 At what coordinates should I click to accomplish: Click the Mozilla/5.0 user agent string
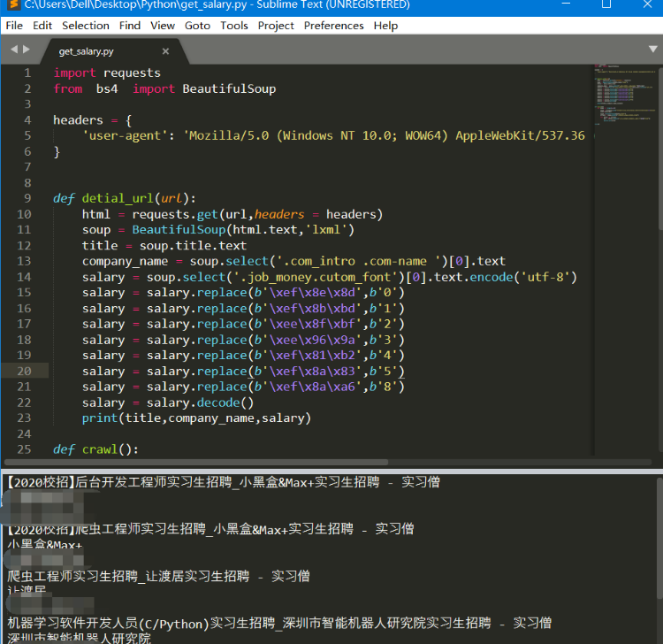(x=385, y=136)
